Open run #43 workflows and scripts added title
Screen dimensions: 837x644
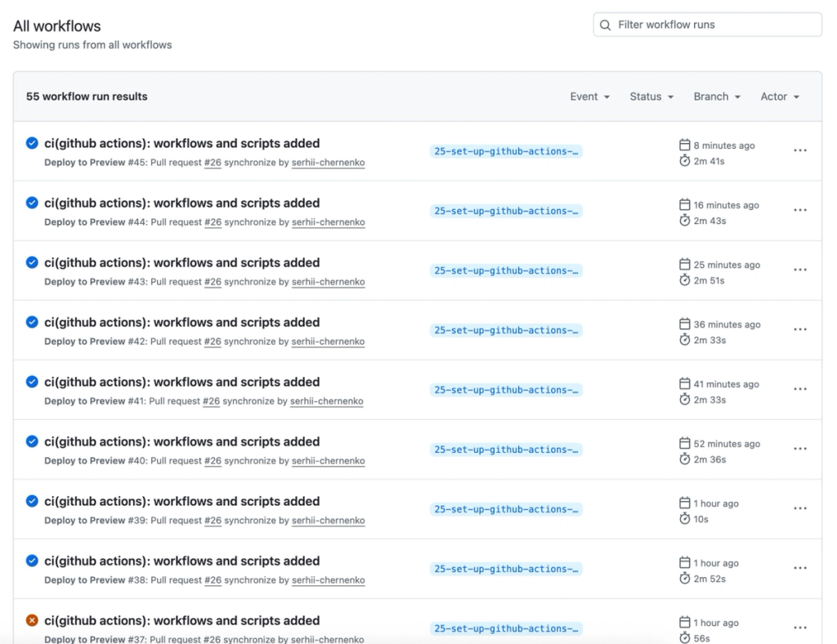coord(182,263)
